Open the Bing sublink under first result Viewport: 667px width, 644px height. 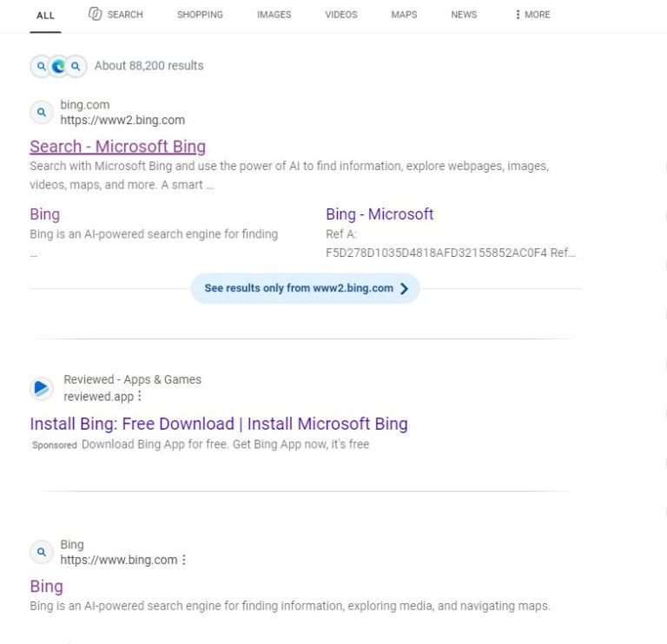coord(44,214)
